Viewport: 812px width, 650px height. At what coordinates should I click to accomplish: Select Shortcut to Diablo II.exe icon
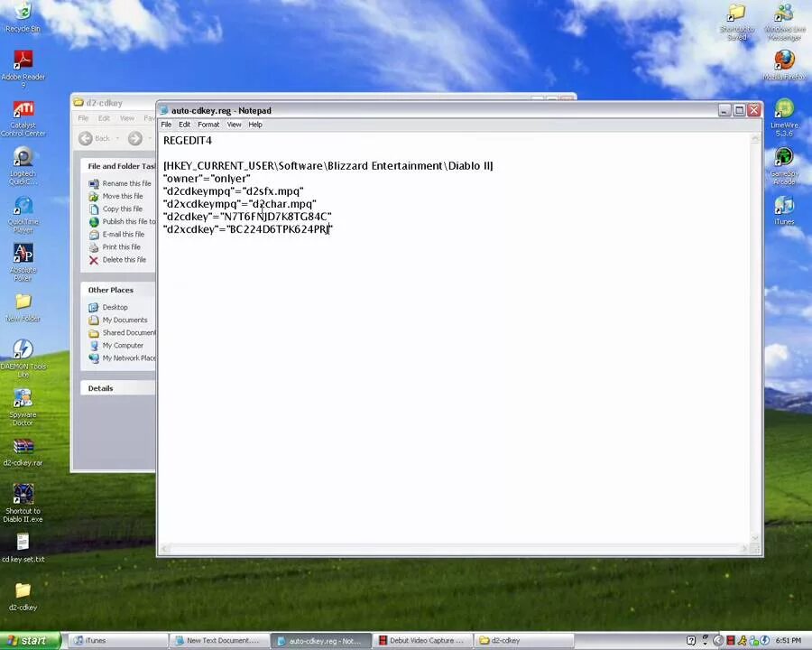click(23, 503)
